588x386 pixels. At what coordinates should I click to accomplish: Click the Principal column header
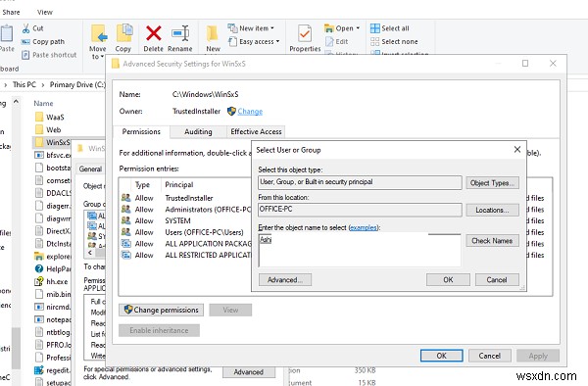tap(179, 185)
